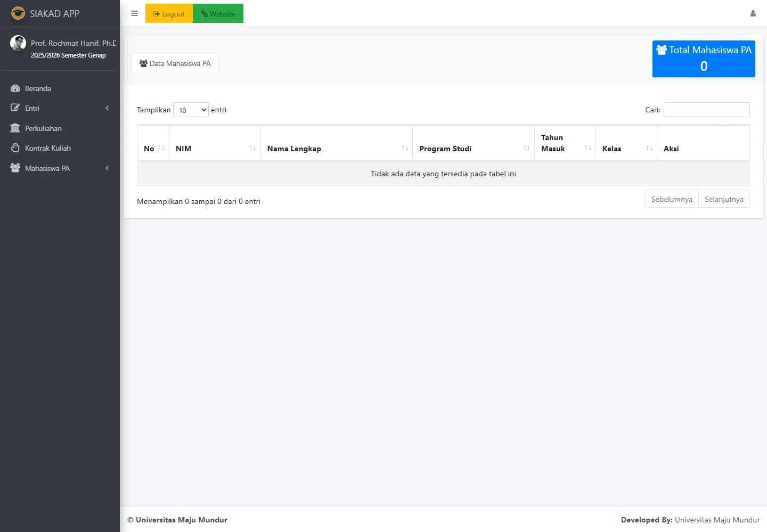Click the hamburger sidebar toggle icon
Viewport: 767px width, 532px height.
(134, 13)
